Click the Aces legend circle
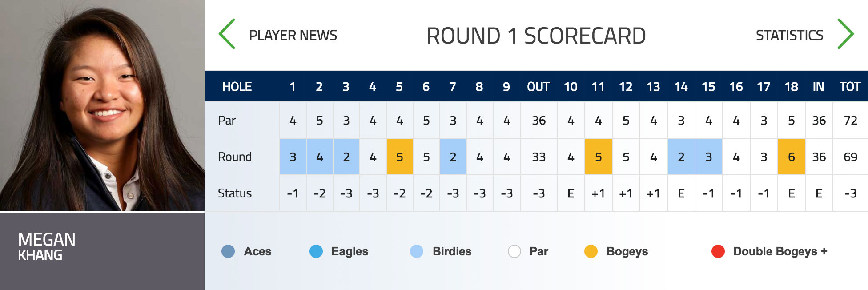This screenshot has height=290, width=868. 228,251
